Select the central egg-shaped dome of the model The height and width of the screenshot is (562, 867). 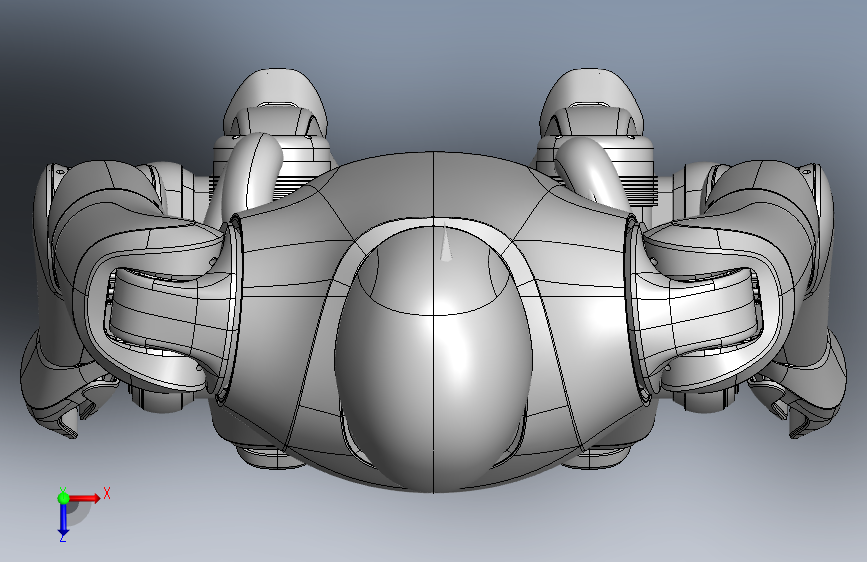coord(433,360)
